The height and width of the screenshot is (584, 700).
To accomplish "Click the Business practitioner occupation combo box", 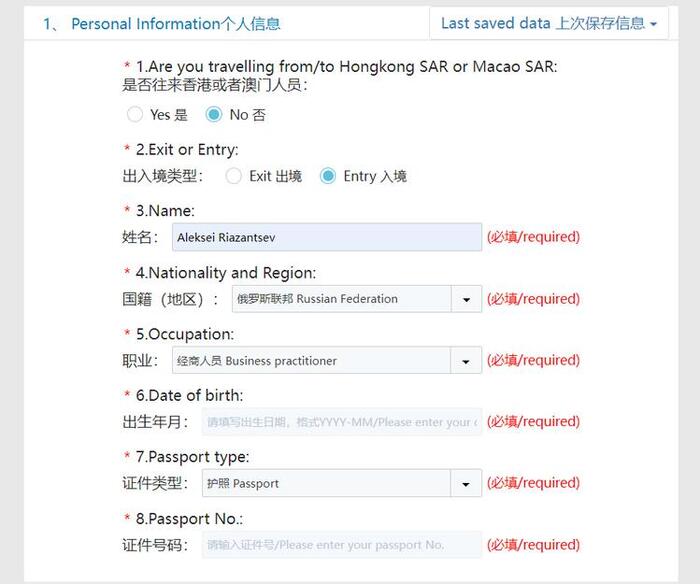I will coord(310,361).
